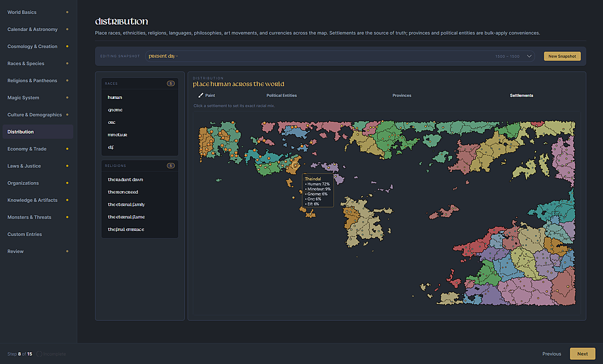Click the present day snapshot field
The width and height of the screenshot is (603, 364).
(340, 56)
